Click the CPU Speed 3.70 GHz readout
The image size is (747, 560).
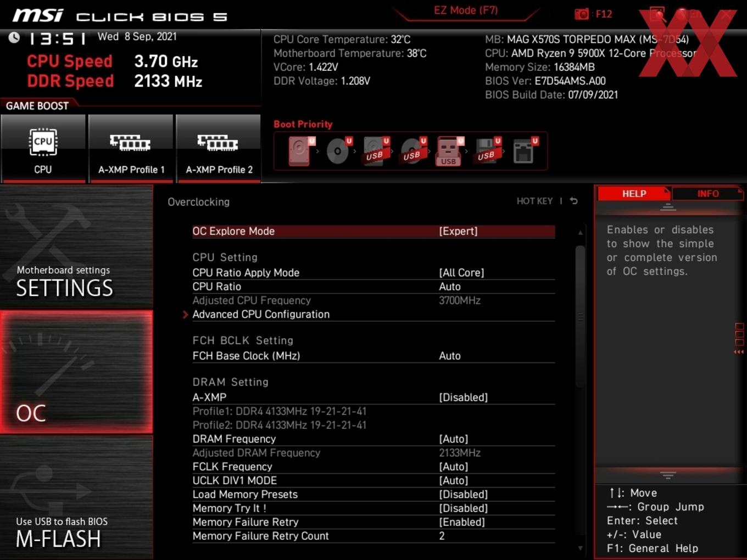tap(113, 61)
